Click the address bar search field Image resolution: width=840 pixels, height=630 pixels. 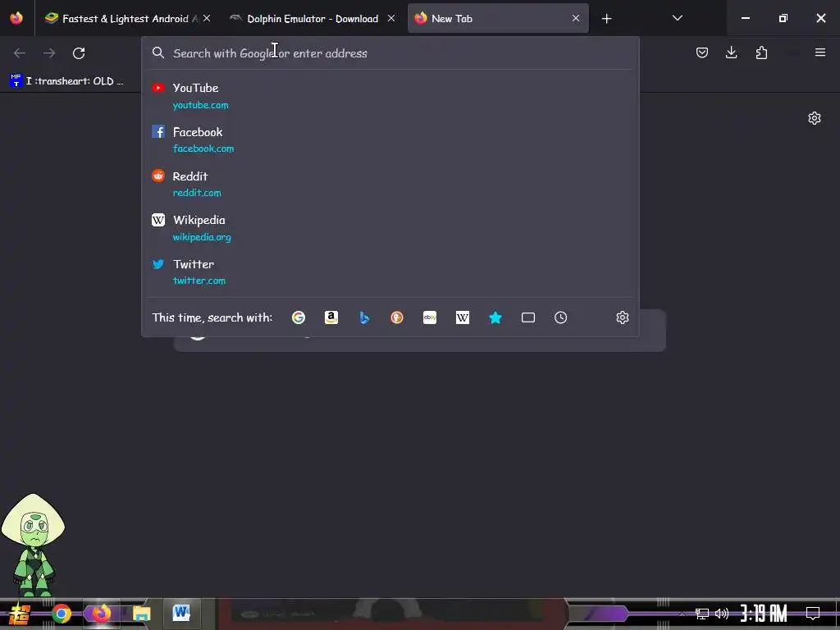(390, 53)
